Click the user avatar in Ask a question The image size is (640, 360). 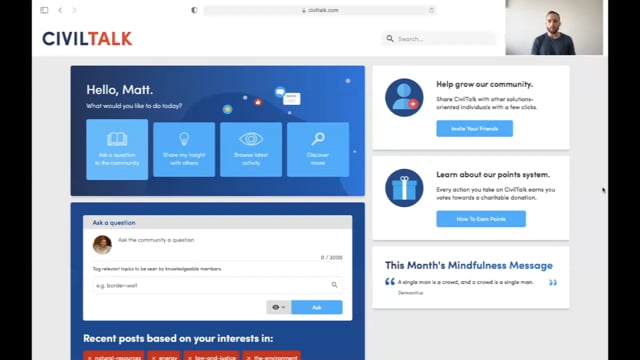[x=102, y=244]
